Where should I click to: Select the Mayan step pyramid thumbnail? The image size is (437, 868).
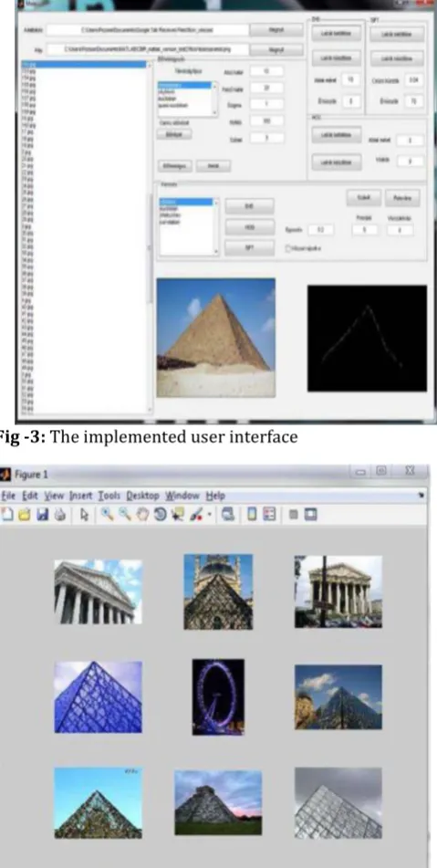click(218, 802)
